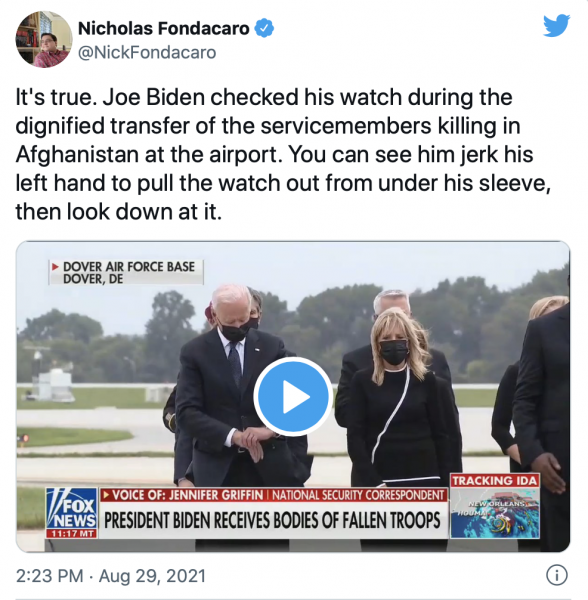This screenshot has height=600, width=588.
Task: Click the Voice Of Jennifer Griffin banner
Action: pos(273,495)
